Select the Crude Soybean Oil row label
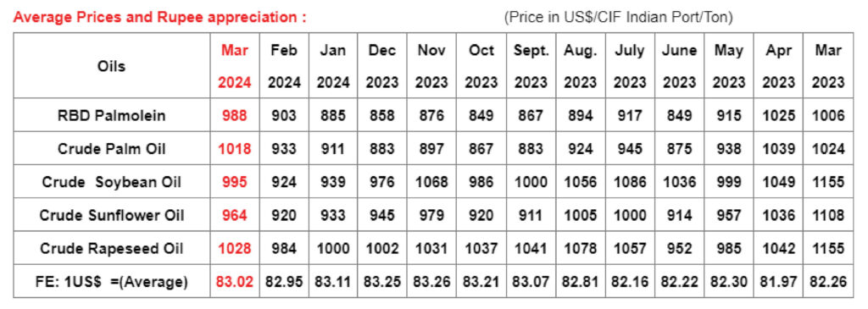 (113, 182)
